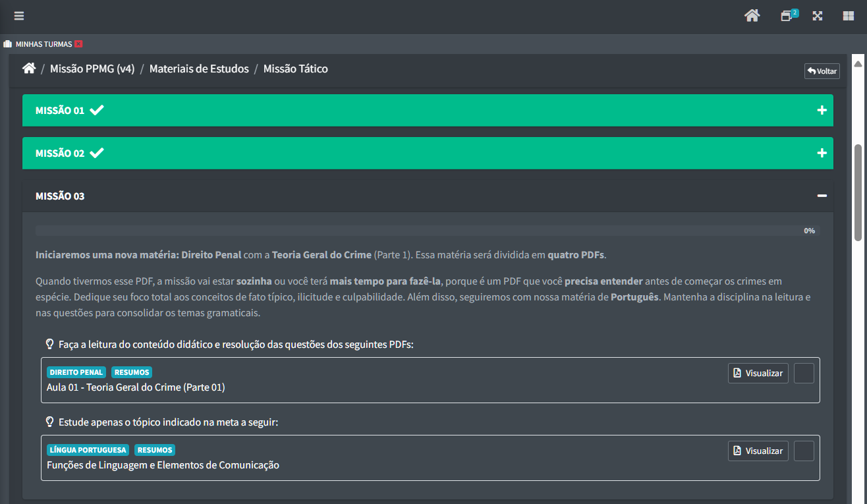Toggle fullscreen with the expand arrows icon

point(818,16)
